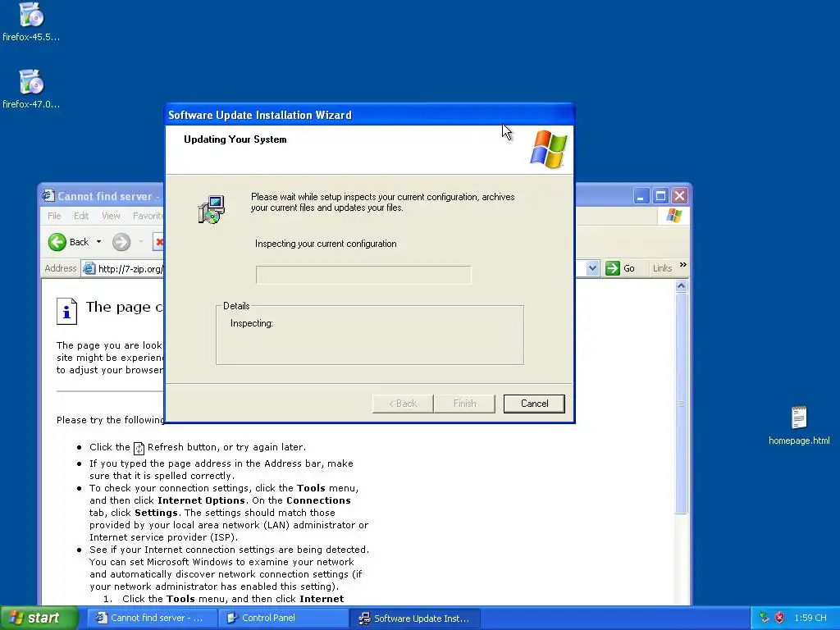Screen dimensions: 840x630
Task: Click the Windows flag throbber in IE
Action: [674, 216]
